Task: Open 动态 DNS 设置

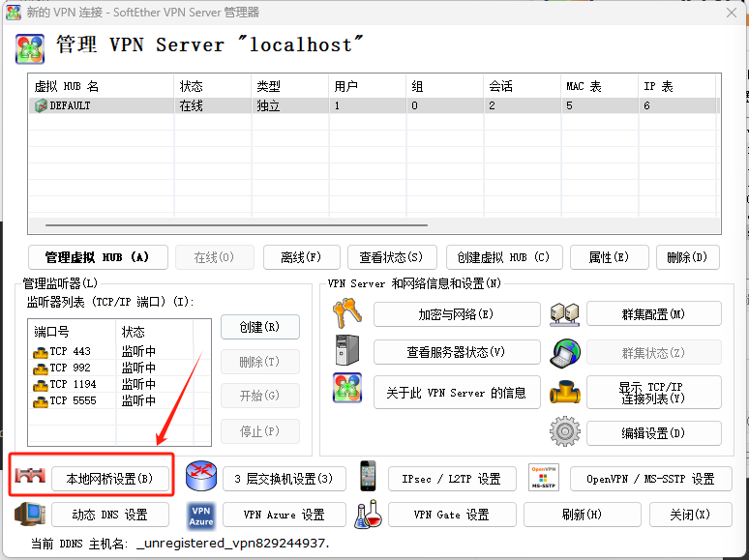Action: point(110,515)
